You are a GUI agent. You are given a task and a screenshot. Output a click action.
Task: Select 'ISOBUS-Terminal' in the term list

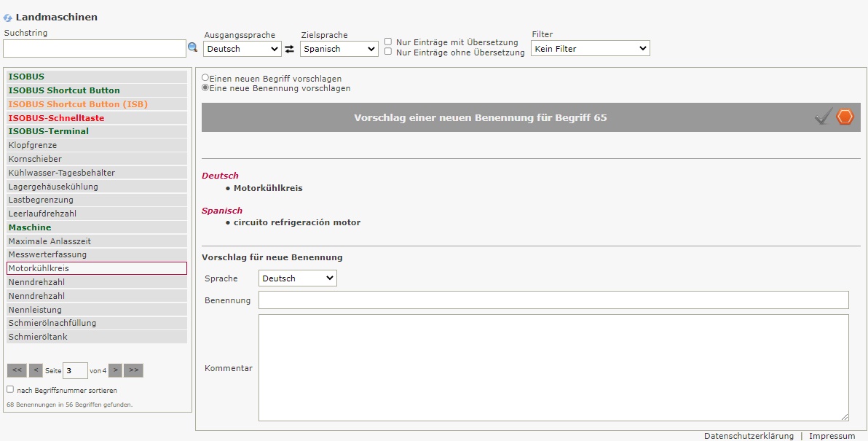49,131
